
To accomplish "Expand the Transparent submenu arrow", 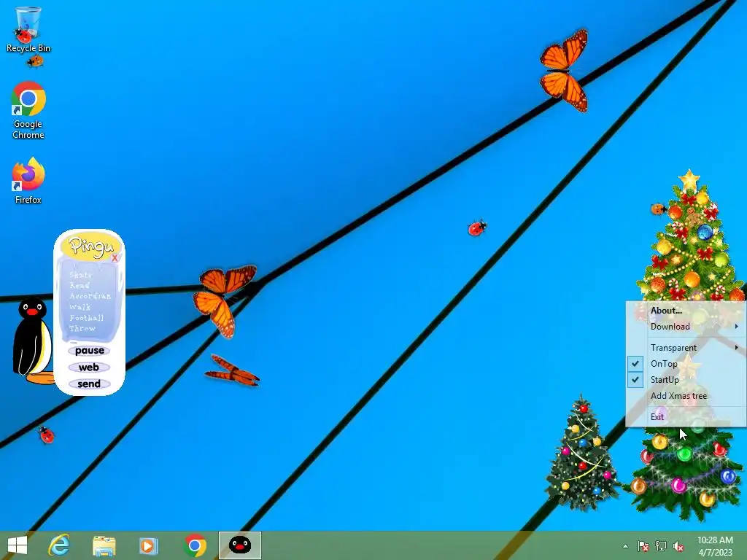I will pyautogui.click(x=737, y=348).
